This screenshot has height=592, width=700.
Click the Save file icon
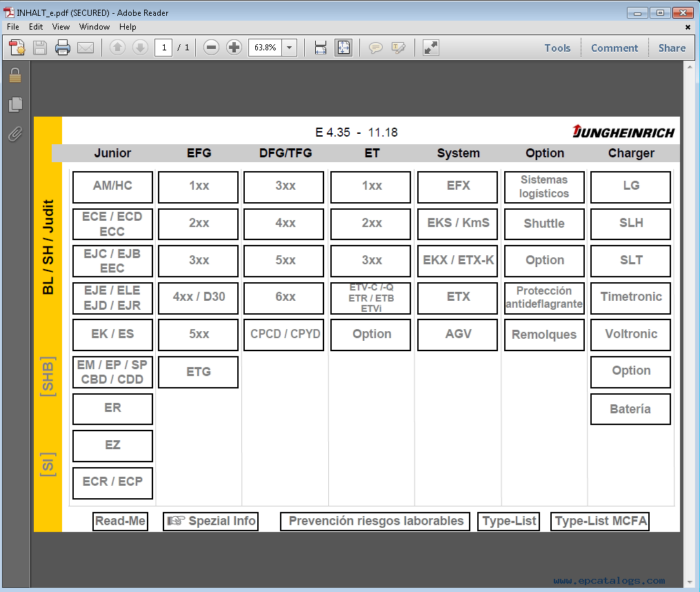(40, 48)
